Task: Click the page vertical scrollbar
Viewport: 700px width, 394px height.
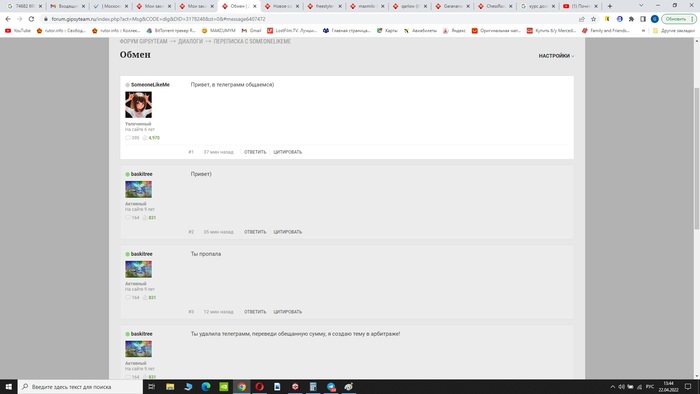Action: [696, 158]
